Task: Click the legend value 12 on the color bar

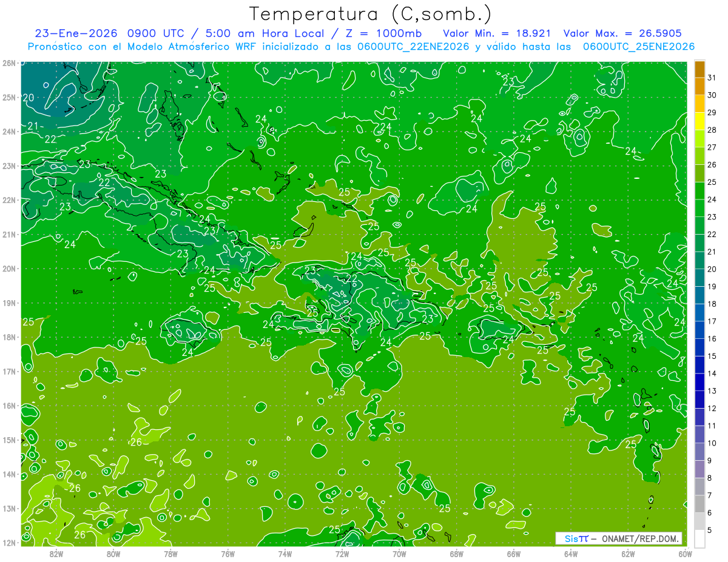Action: 712,408
